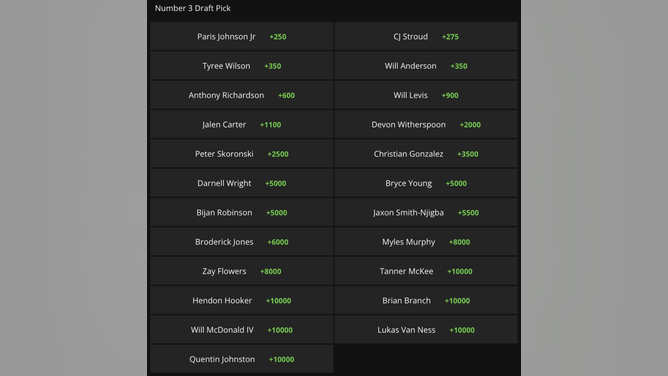The height and width of the screenshot is (376, 668).
Task: Select Myles Murphy +8000 odds
Action: (x=426, y=242)
